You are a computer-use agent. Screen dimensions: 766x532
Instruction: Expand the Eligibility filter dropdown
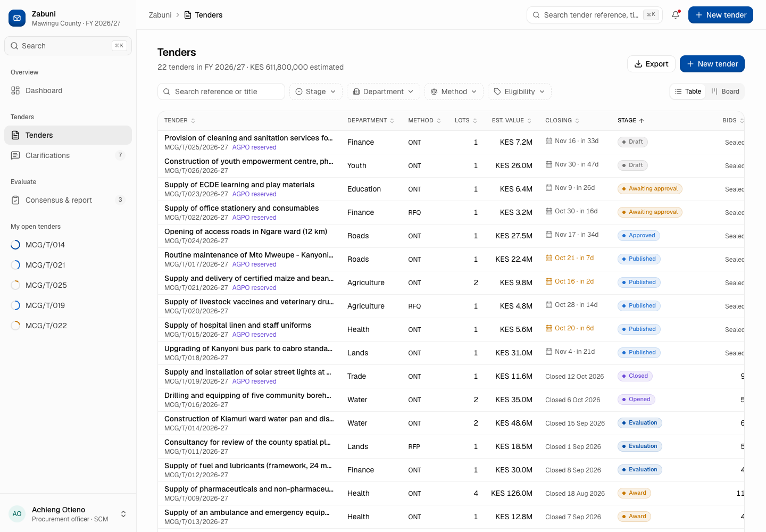[x=520, y=92]
